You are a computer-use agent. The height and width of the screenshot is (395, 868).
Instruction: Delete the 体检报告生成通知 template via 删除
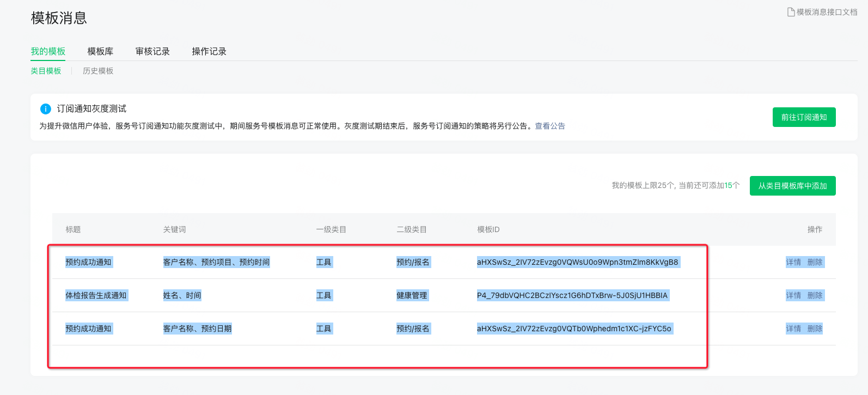[x=815, y=295]
